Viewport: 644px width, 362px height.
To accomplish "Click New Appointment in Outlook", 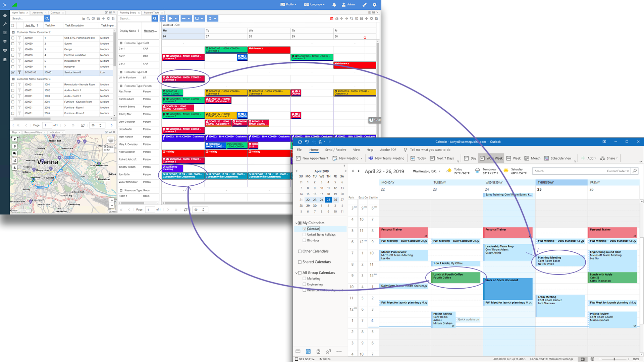I will (312, 158).
